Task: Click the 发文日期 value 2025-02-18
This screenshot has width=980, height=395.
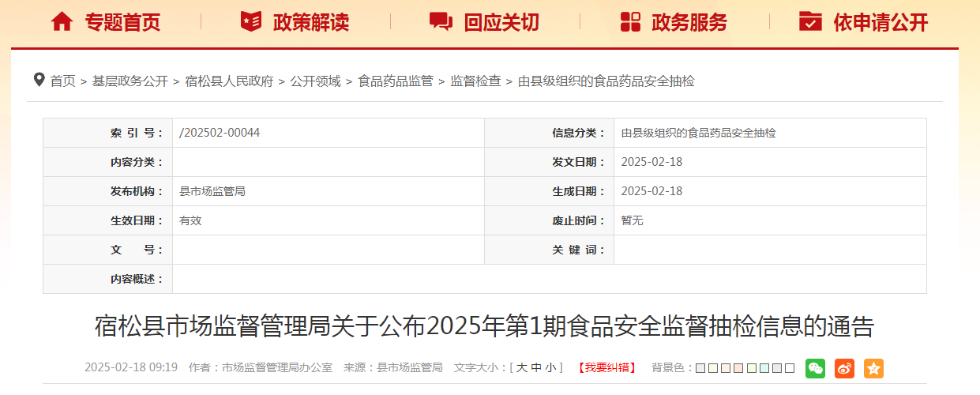Action: pyautogui.click(x=651, y=162)
